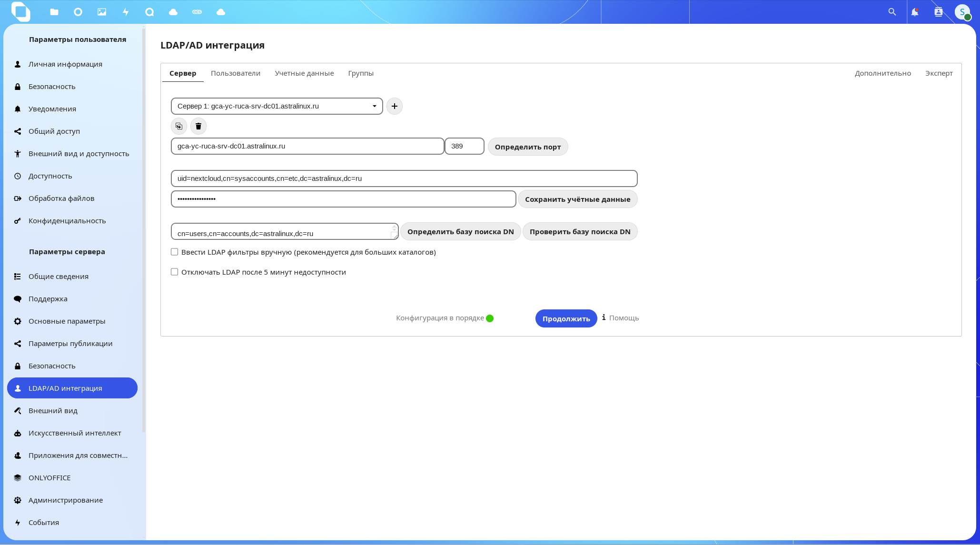The image size is (980, 545).
Task: Focus the LDAP host input field
Action: click(307, 146)
